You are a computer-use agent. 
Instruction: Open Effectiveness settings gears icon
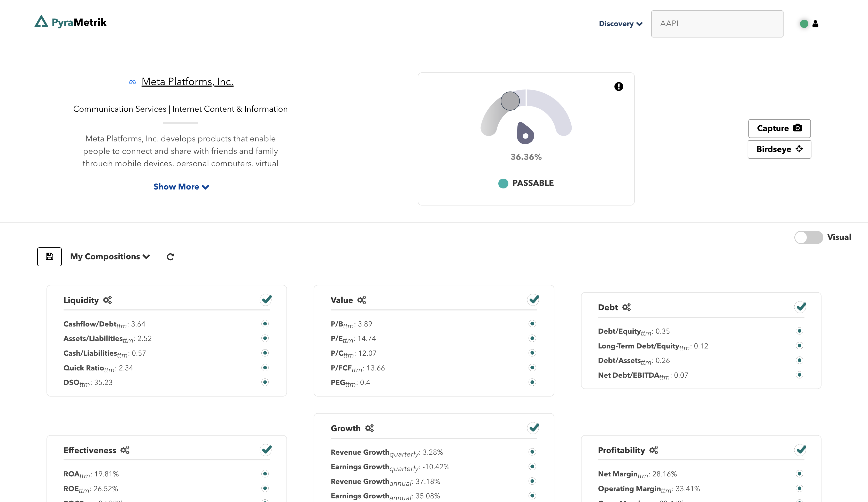(x=125, y=450)
